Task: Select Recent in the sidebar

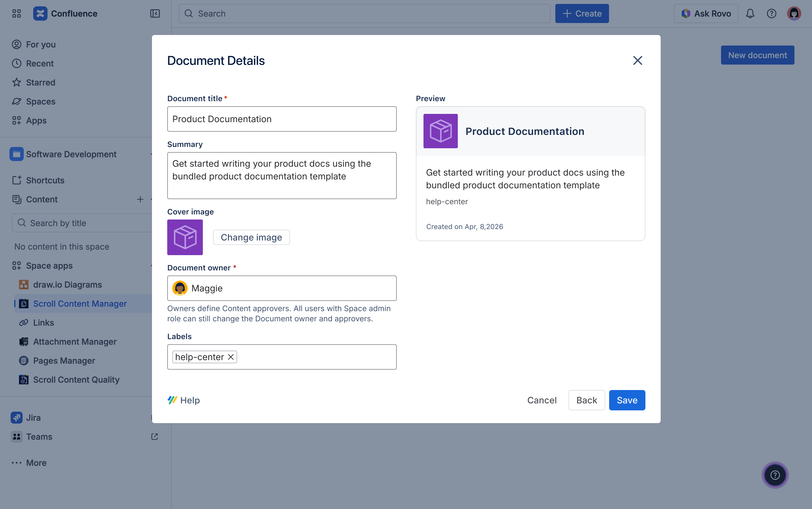Action: (x=40, y=63)
